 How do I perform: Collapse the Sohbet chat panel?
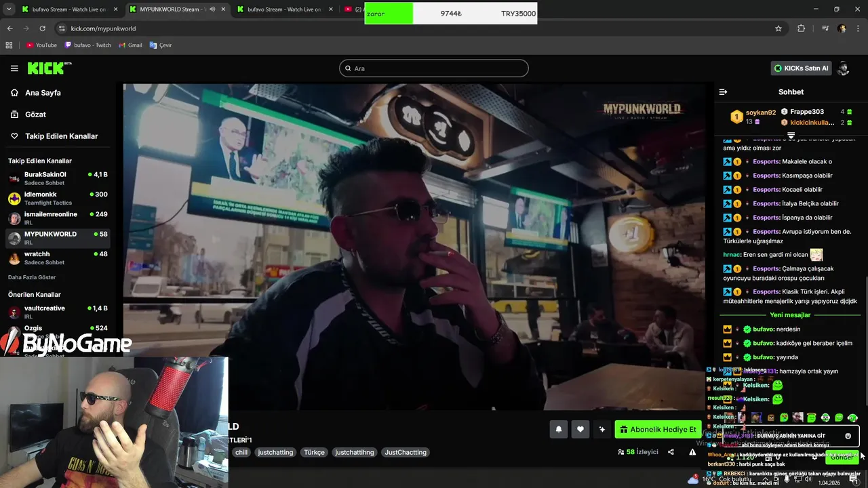point(723,91)
